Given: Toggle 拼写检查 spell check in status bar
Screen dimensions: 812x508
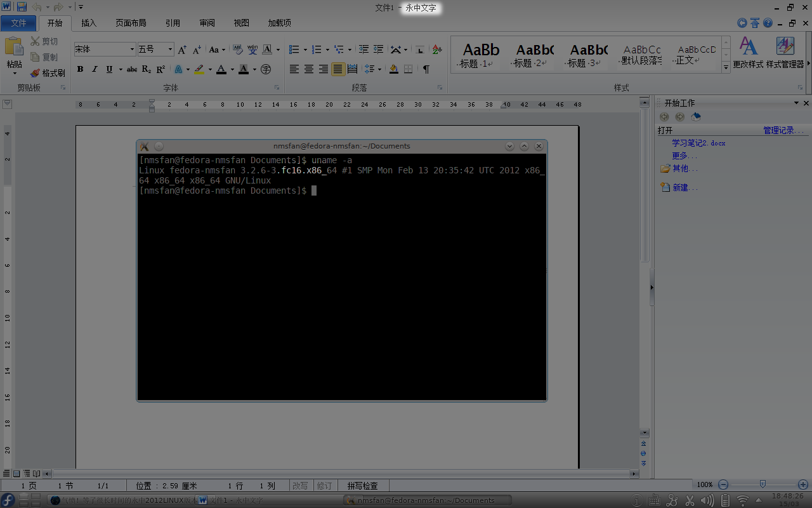Looking at the screenshot, I should click(x=362, y=486).
